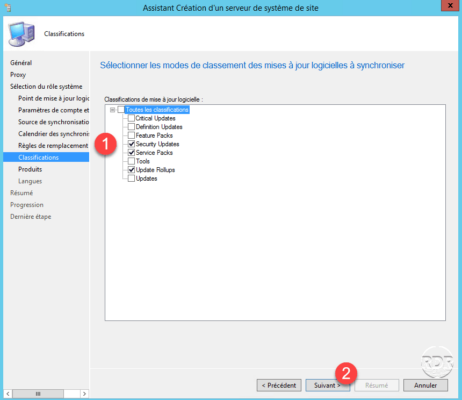The width and height of the screenshot is (462, 400).
Task: Select the Update Rollups label text
Action: point(155,170)
